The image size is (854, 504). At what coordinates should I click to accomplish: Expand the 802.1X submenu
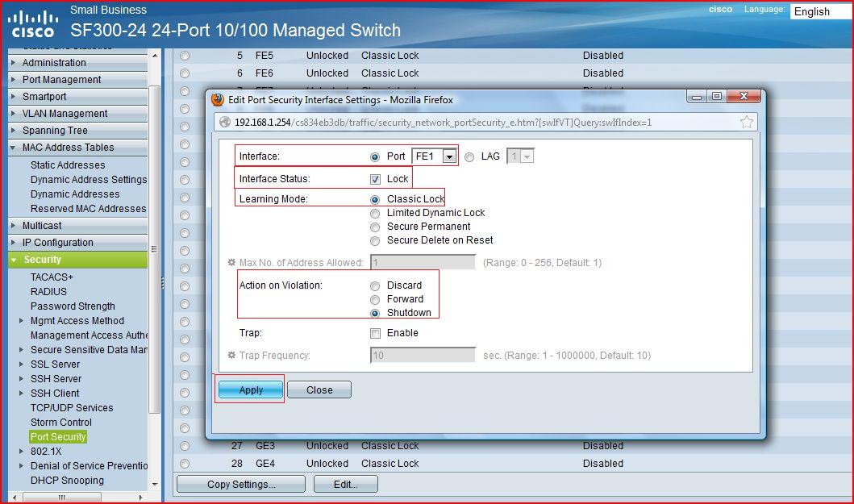21,452
